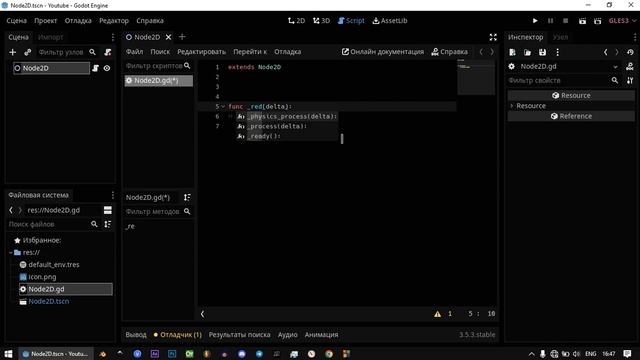
Task: Open the top Справка menu
Action: 150,20
